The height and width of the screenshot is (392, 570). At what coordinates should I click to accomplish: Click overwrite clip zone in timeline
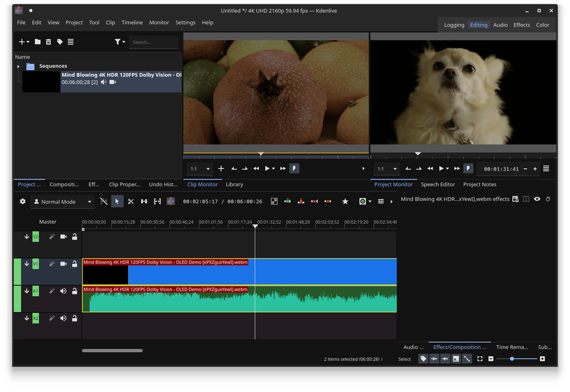coord(301,201)
